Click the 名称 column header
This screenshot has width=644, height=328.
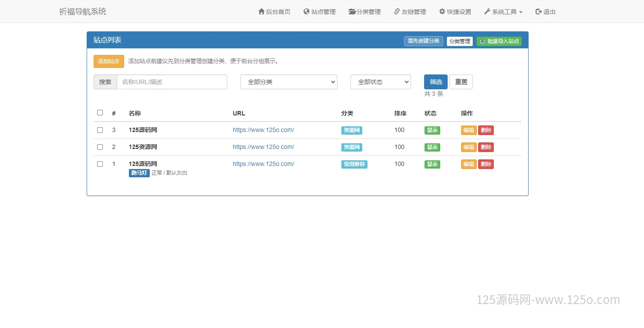(x=135, y=113)
